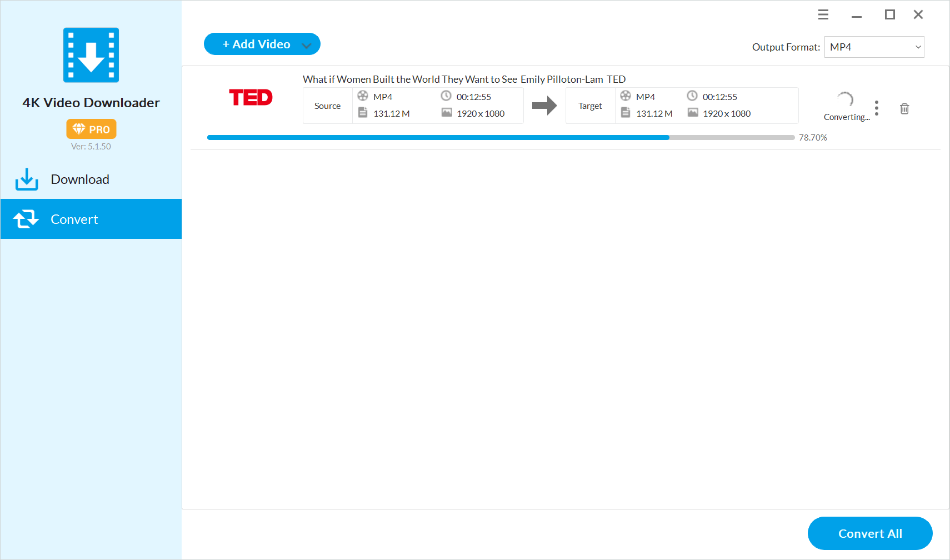Maximize the application window
Image resolution: width=950 pixels, height=560 pixels.
point(889,15)
